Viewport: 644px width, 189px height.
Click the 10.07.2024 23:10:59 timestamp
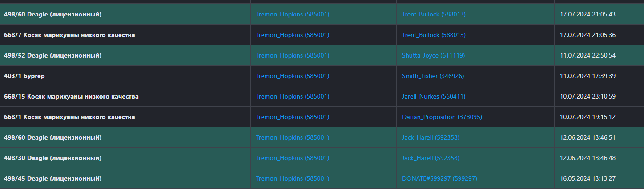click(x=588, y=96)
